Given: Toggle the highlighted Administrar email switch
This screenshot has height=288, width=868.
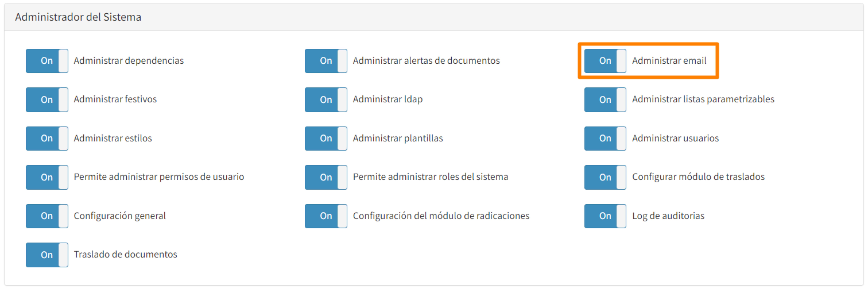Looking at the screenshot, I should [605, 61].
